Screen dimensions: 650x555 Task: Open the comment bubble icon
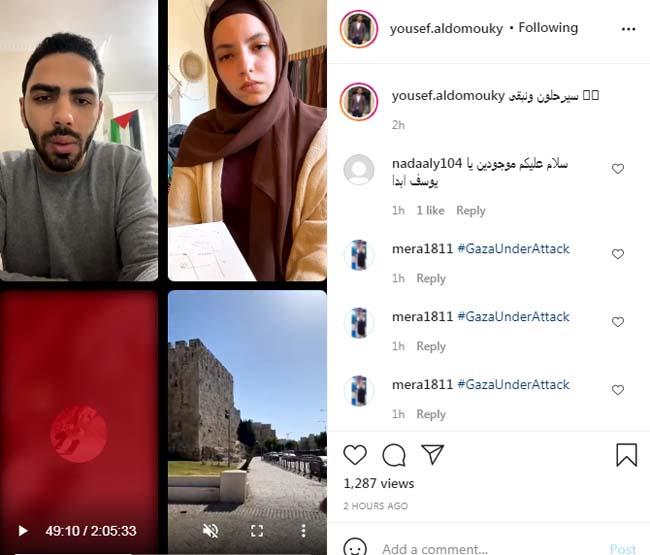394,455
